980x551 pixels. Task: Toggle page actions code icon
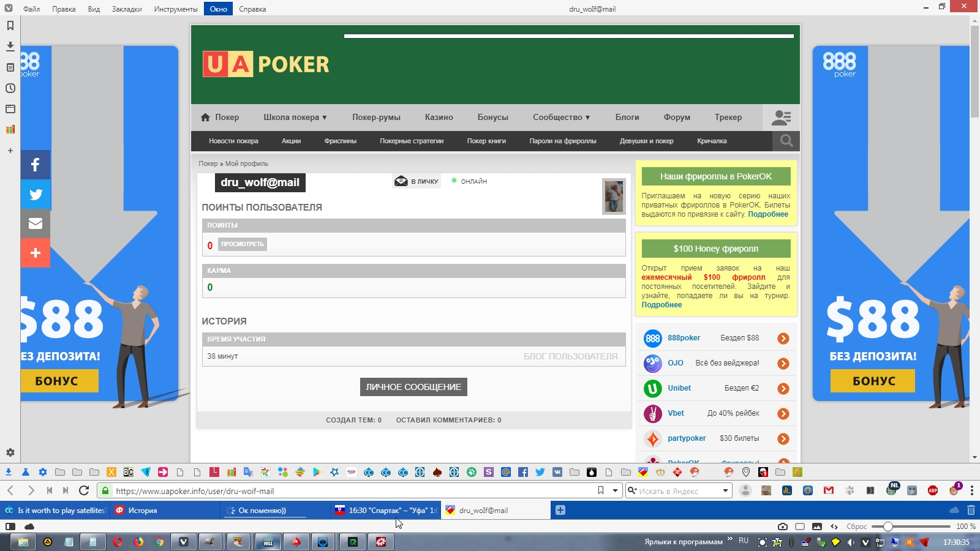834,527
